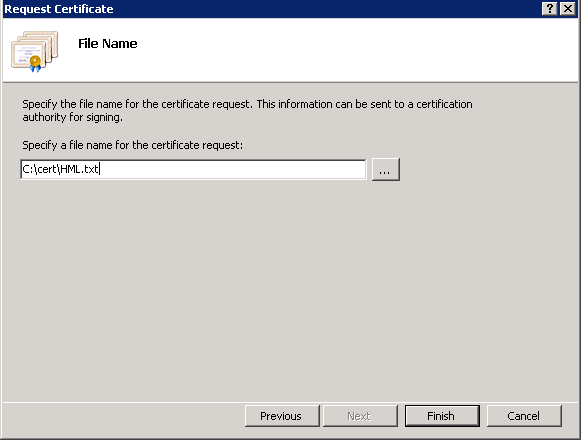Click the empty gray wizard body area
Screen dimensions: 581x440
click(x=289, y=289)
